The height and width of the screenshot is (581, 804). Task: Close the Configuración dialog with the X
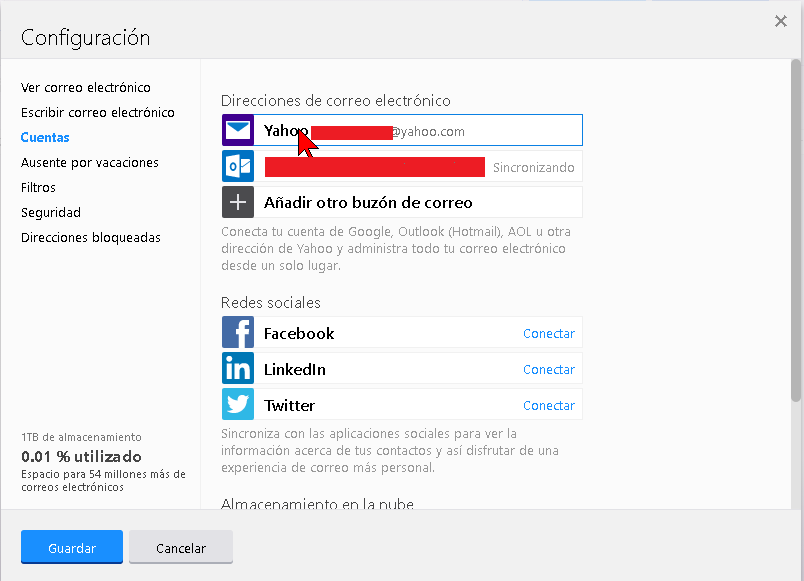point(780,21)
